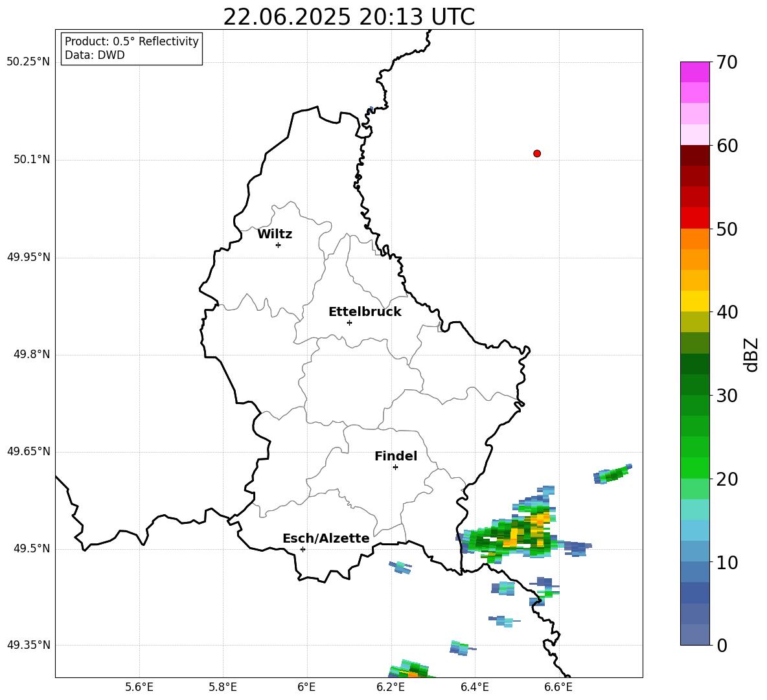The width and height of the screenshot is (767, 700).
Task: Click the 49.35°N latitude label
Action: pyautogui.click(x=29, y=645)
